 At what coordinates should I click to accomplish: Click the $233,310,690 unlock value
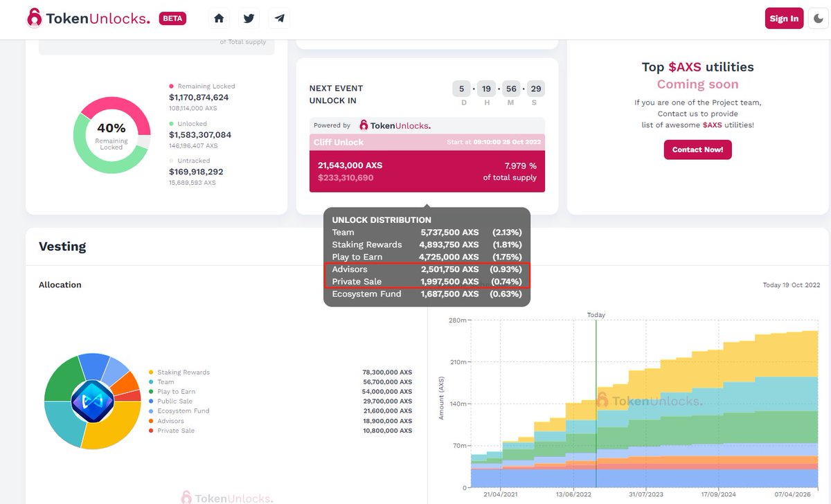click(x=346, y=178)
